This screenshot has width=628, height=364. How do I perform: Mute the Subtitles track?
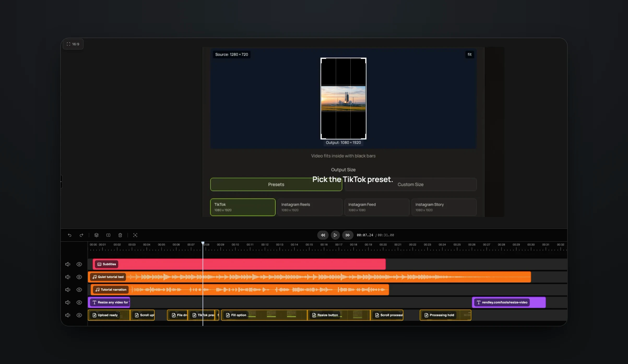tap(68, 264)
